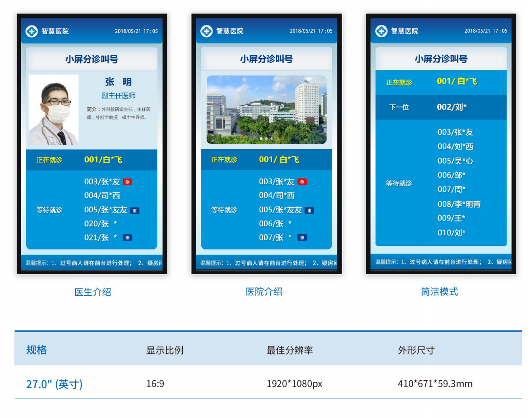Select the 简洁模式 caption label

[x=439, y=292]
